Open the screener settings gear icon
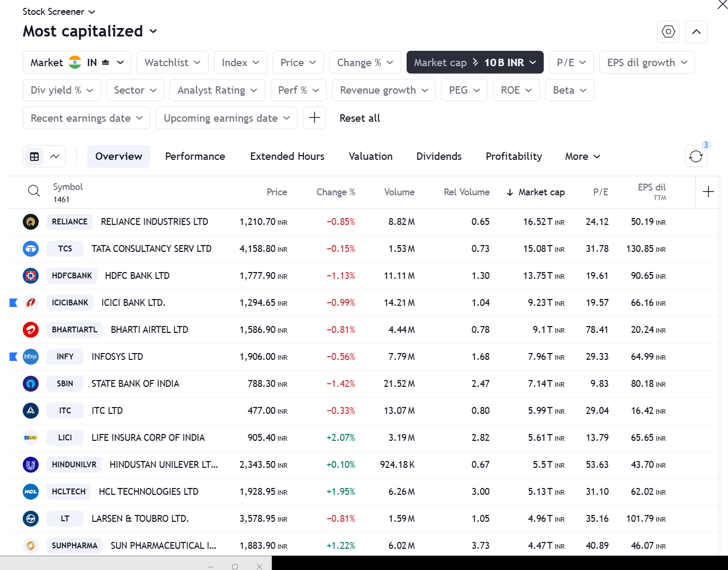Screen dimensions: 728x570 [668, 32]
